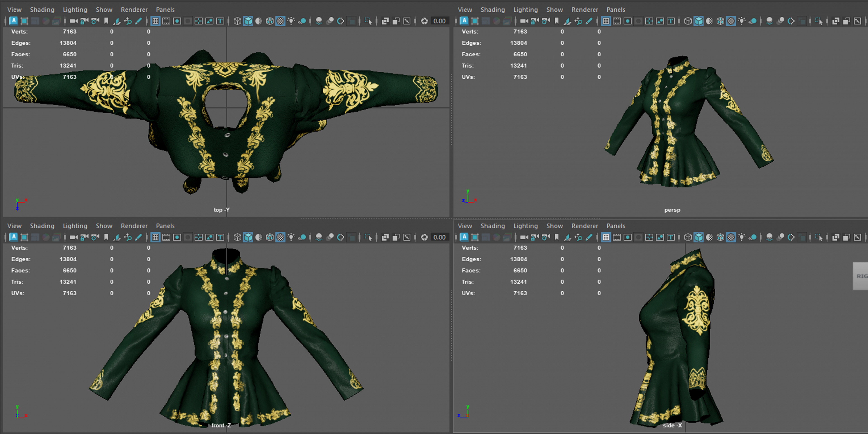The height and width of the screenshot is (434, 868).
Task: Click Screen Space Ambient Occlusion in front panel
Action: click(x=319, y=237)
